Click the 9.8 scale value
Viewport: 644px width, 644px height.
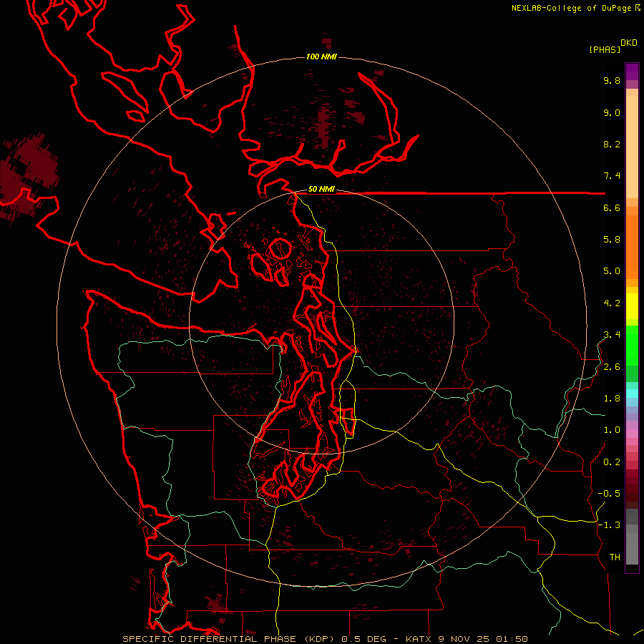pos(612,80)
